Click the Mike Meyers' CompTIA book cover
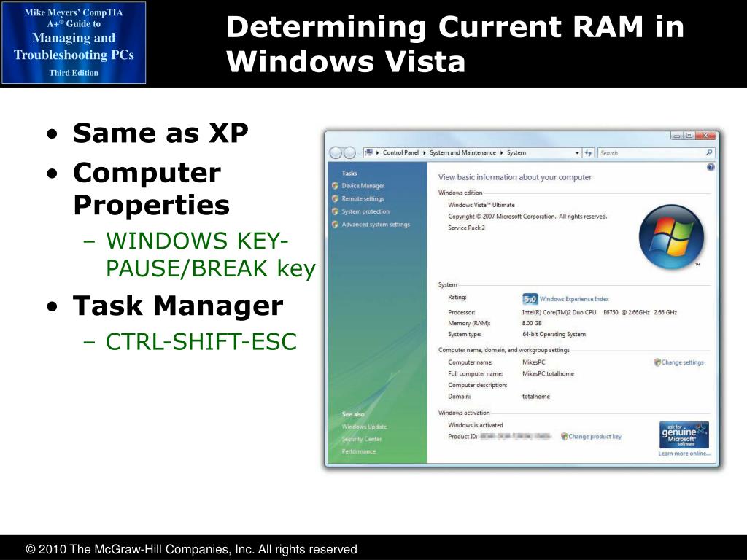The height and width of the screenshot is (560, 747). click(x=74, y=43)
